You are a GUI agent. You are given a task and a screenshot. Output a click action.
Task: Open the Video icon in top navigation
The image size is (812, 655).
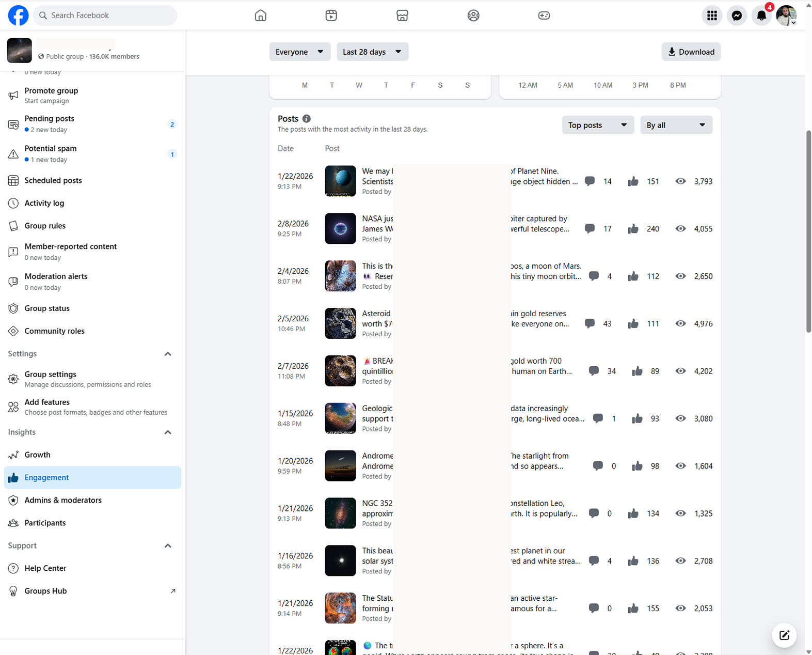[331, 15]
